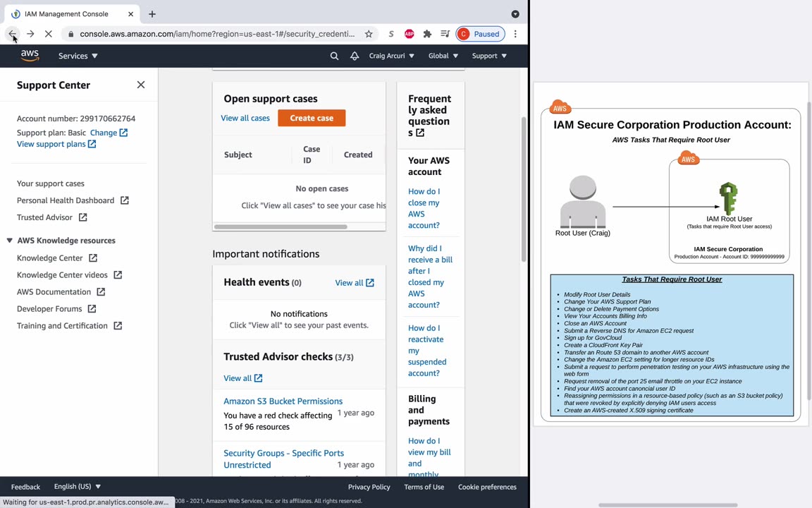Open Security Groups Specific Ports Unrestricted
This screenshot has height=508, width=812.
click(283, 459)
